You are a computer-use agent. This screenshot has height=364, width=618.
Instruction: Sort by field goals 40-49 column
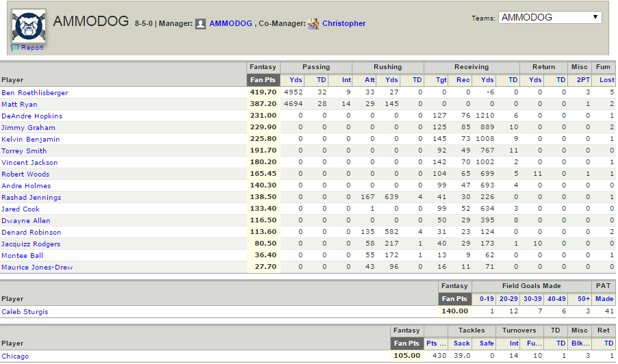(x=556, y=299)
